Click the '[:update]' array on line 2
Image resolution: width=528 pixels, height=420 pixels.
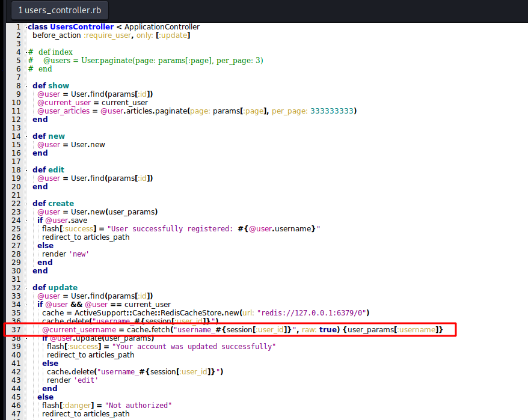tap(173, 35)
